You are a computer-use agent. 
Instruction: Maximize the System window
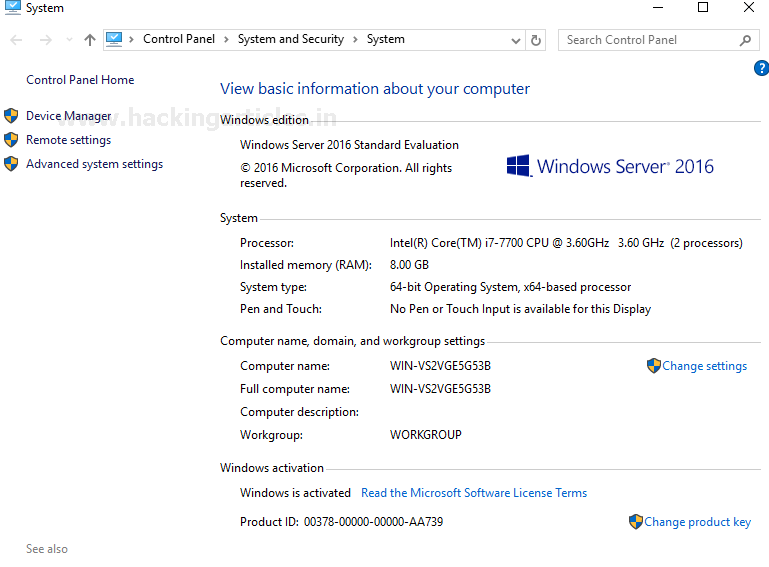(x=703, y=7)
